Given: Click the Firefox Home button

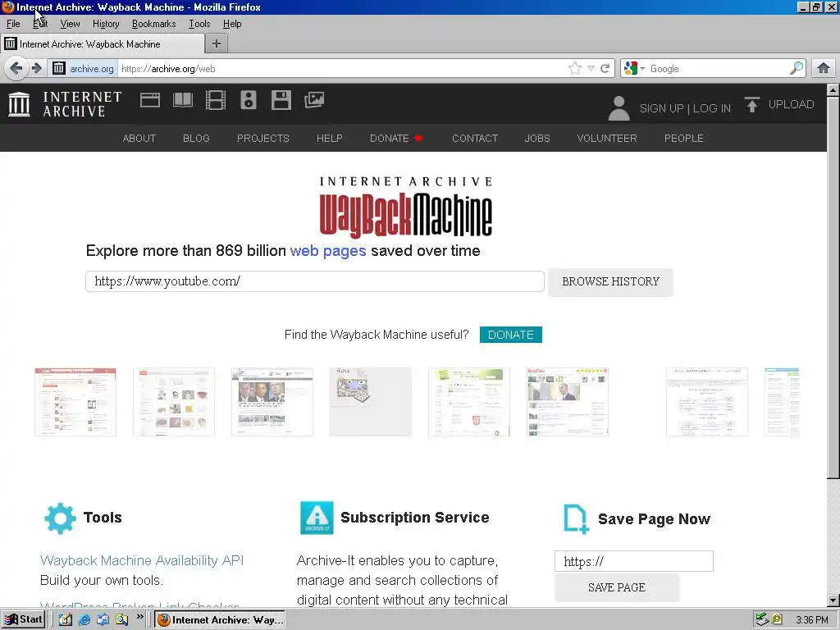Looking at the screenshot, I should 824,69.
